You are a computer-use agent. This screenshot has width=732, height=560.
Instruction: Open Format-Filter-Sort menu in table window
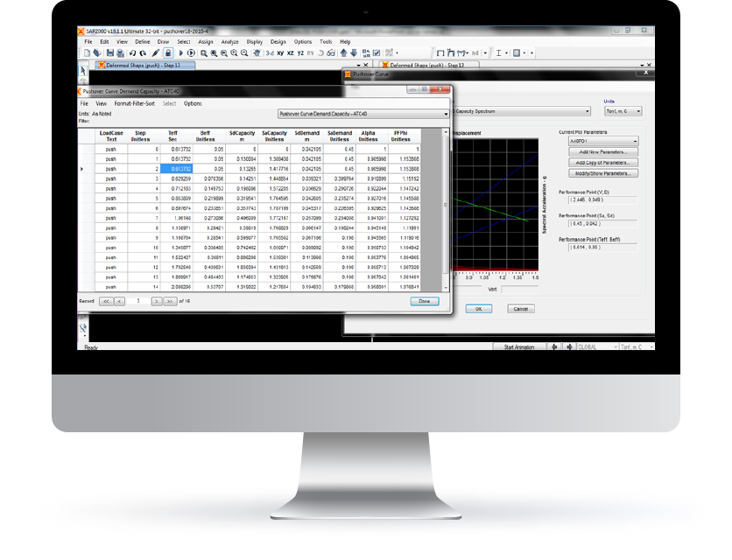[135, 103]
